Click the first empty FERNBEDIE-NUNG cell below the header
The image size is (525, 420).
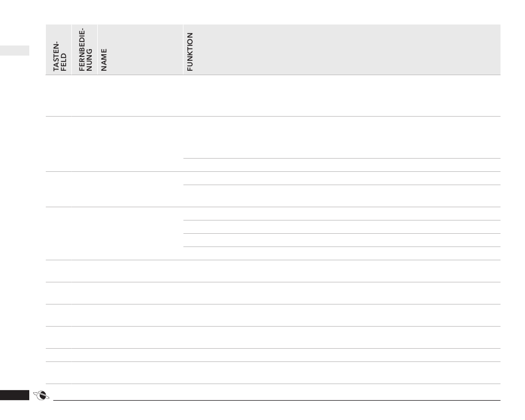pyautogui.click(x=85, y=96)
